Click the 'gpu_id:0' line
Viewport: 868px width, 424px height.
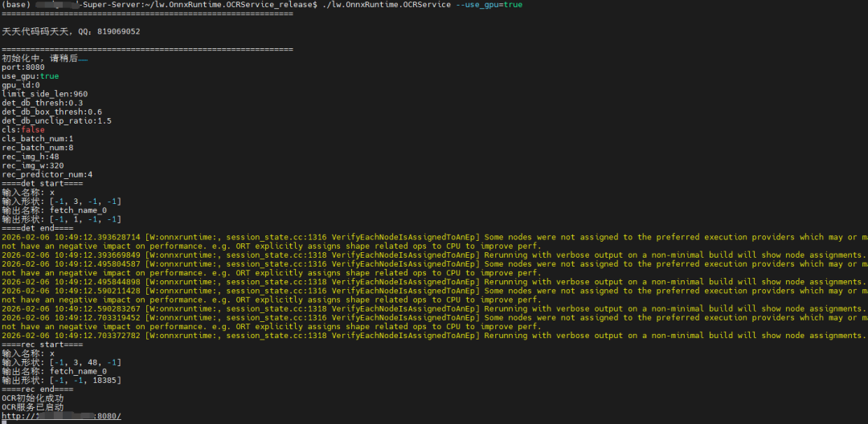pos(21,85)
